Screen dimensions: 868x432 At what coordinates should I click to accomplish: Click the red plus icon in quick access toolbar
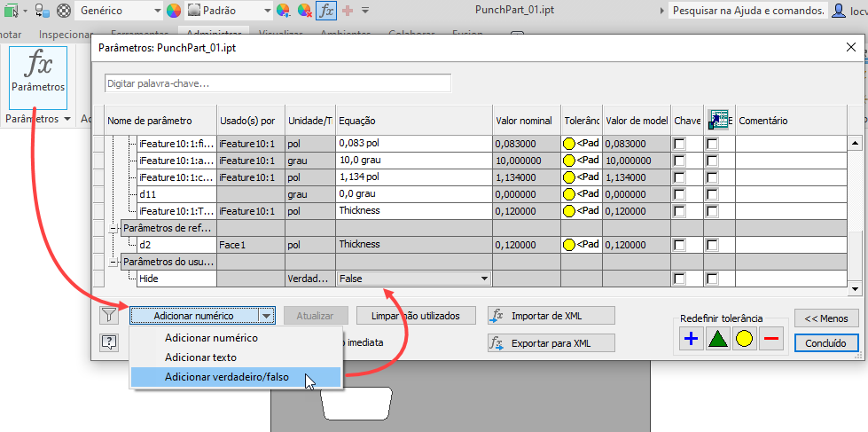(348, 10)
